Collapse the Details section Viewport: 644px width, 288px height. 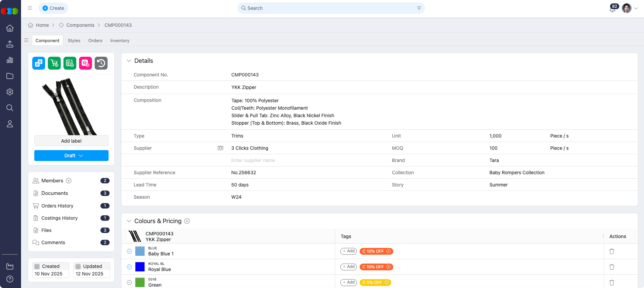129,61
